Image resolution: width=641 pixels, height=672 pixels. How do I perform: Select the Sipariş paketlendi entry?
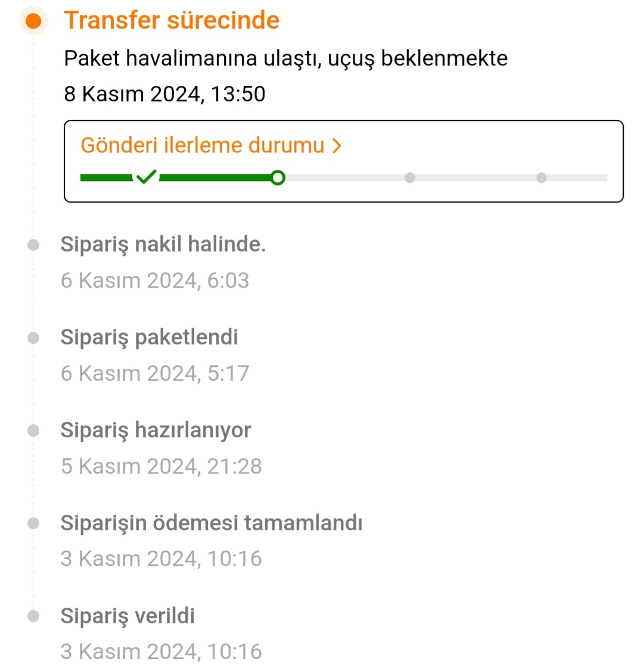pos(149,337)
